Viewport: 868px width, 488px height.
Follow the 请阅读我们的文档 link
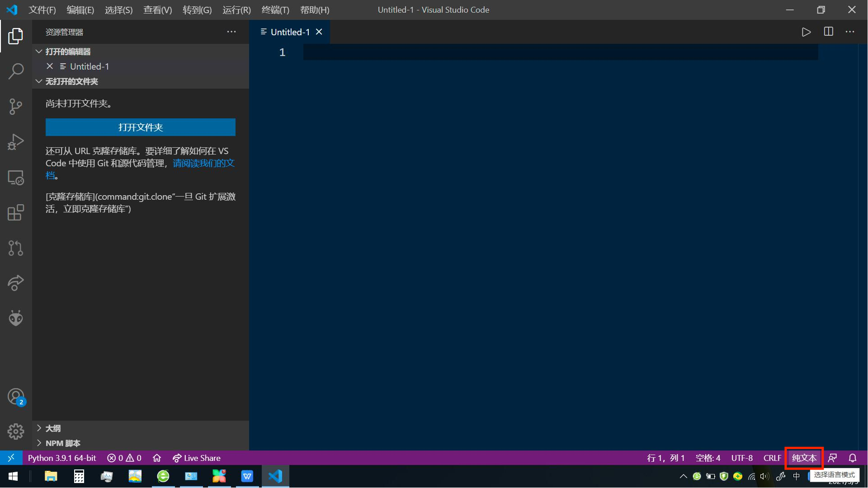coord(203,163)
